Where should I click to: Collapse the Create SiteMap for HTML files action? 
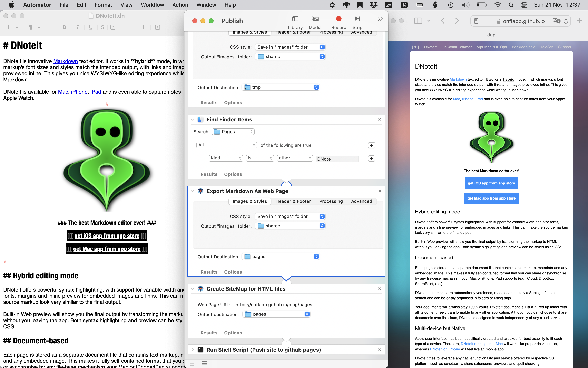click(193, 289)
